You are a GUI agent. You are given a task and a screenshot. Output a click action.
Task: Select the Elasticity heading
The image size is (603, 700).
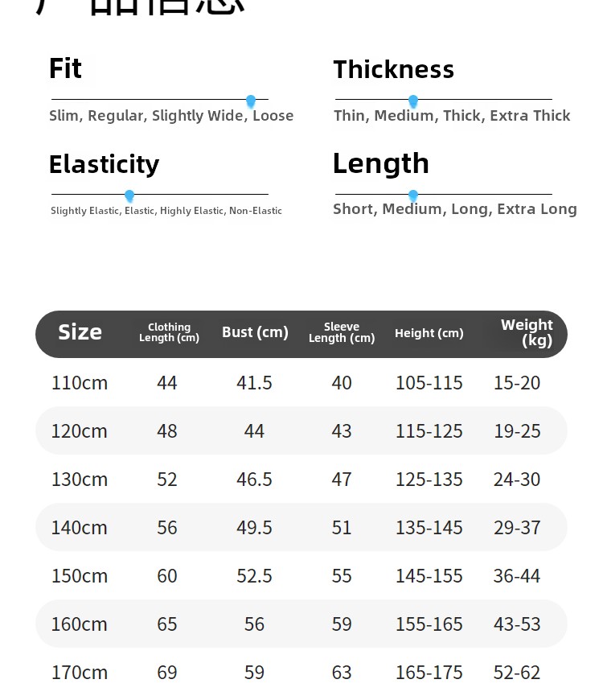[104, 164]
